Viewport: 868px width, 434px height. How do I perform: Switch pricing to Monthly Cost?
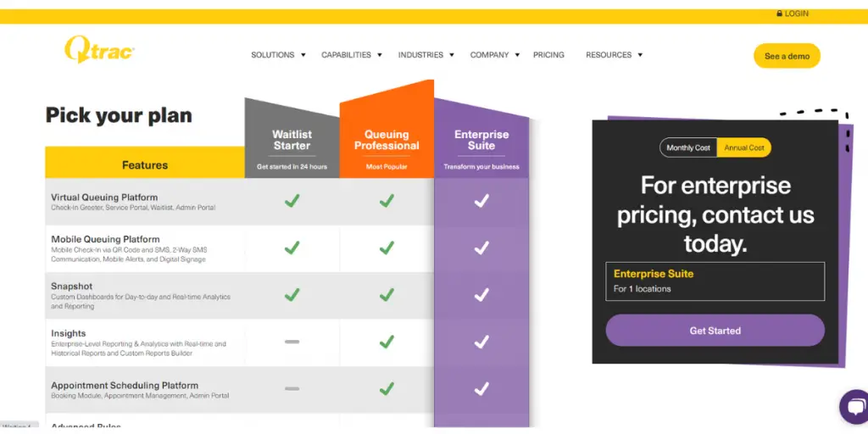coord(688,147)
